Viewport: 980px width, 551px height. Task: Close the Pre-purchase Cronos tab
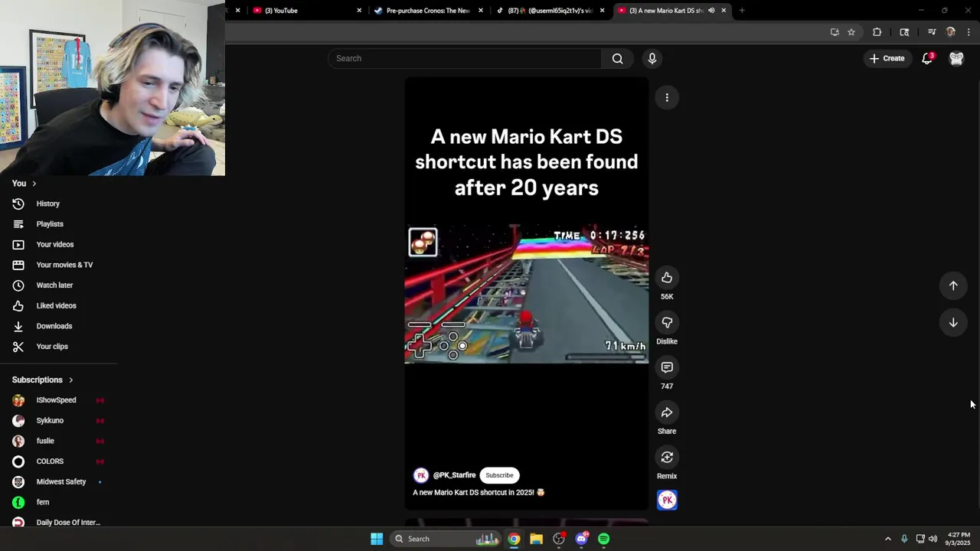coord(481,11)
